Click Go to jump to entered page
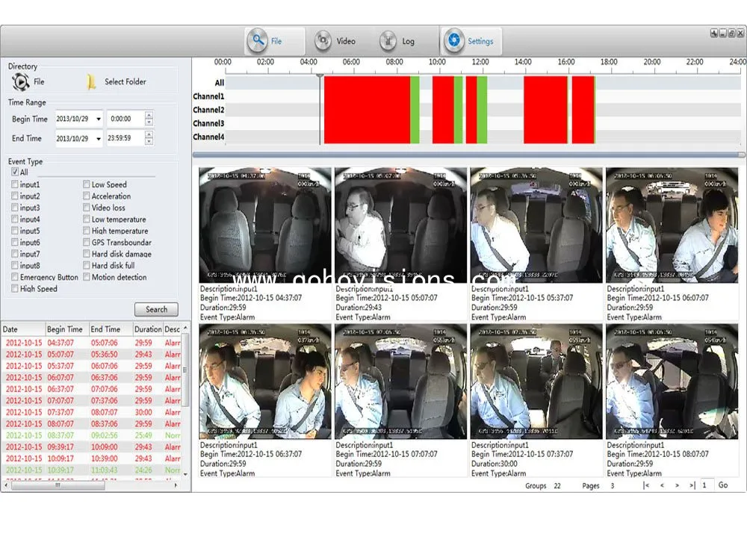 click(x=722, y=485)
